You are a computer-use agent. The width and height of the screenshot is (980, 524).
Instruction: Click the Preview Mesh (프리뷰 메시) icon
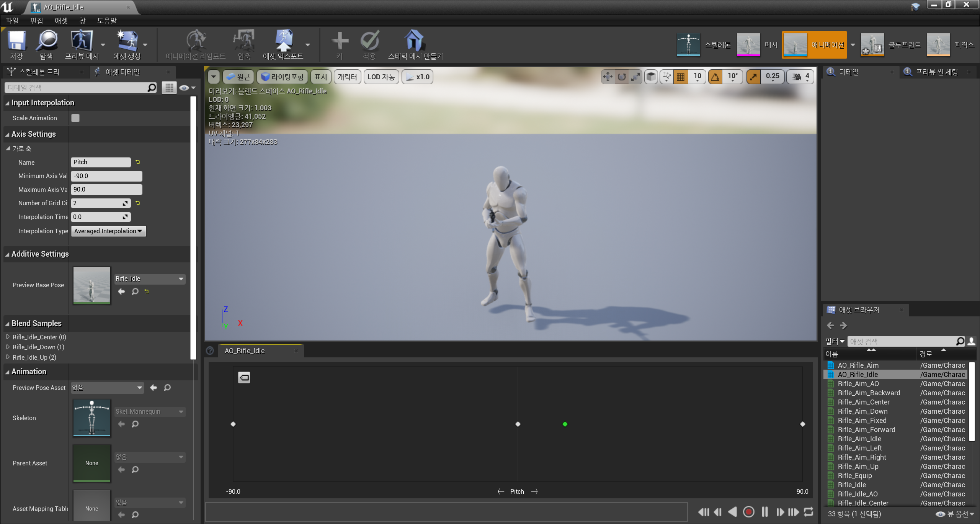[82, 41]
